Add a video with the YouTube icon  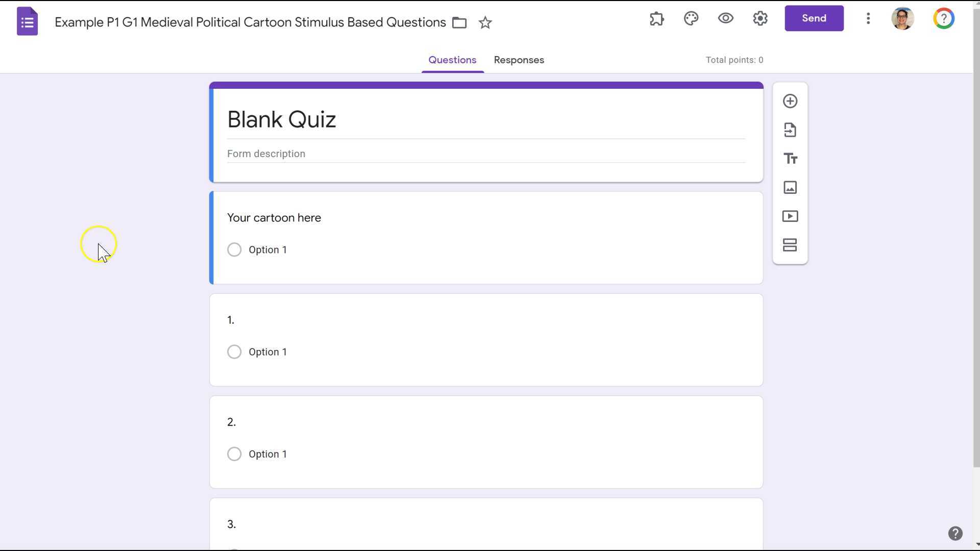point(790,216)
